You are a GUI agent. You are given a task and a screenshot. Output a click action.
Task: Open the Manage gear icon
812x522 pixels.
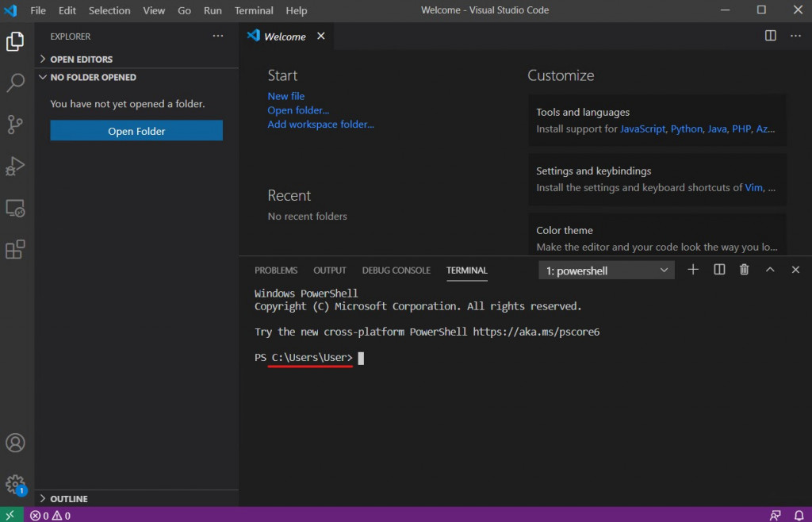(x=15, y=485)
